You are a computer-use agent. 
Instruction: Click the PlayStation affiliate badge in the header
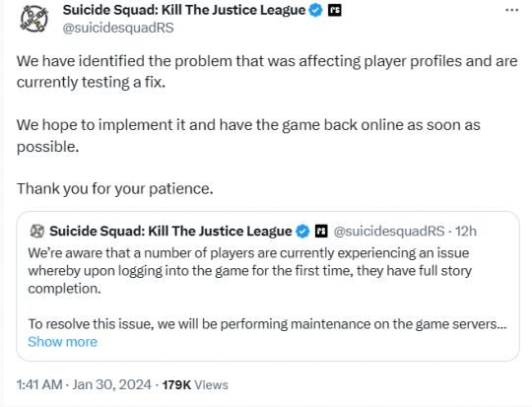335,10
